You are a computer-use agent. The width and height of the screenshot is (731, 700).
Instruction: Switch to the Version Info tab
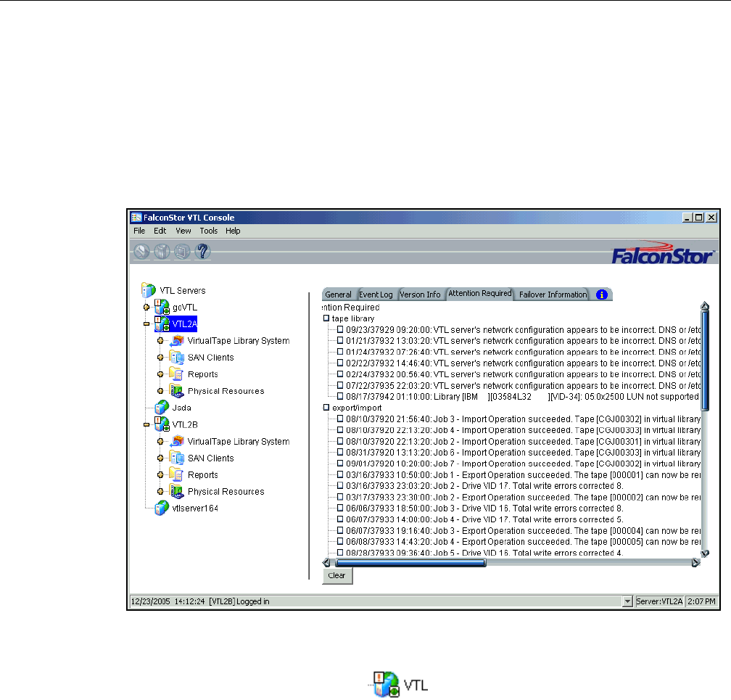(x=420, y=295)
